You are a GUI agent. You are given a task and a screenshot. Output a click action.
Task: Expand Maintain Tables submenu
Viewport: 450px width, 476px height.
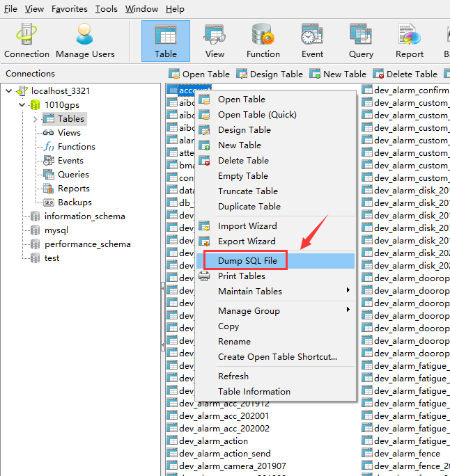tap(348, 290)
